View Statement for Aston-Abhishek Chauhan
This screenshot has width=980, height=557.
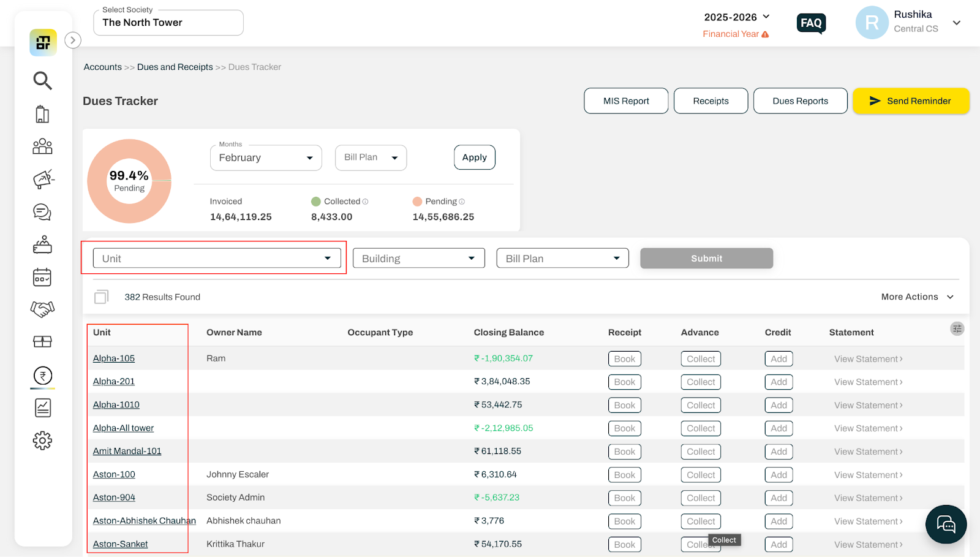coord(869,522)
